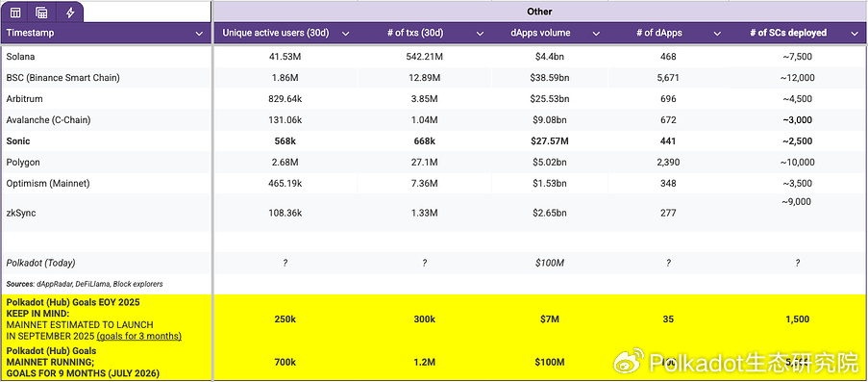Screen dimensions: 868x382
Task: Open dApps volume column dropdown arrow
Action: (596, 34)
